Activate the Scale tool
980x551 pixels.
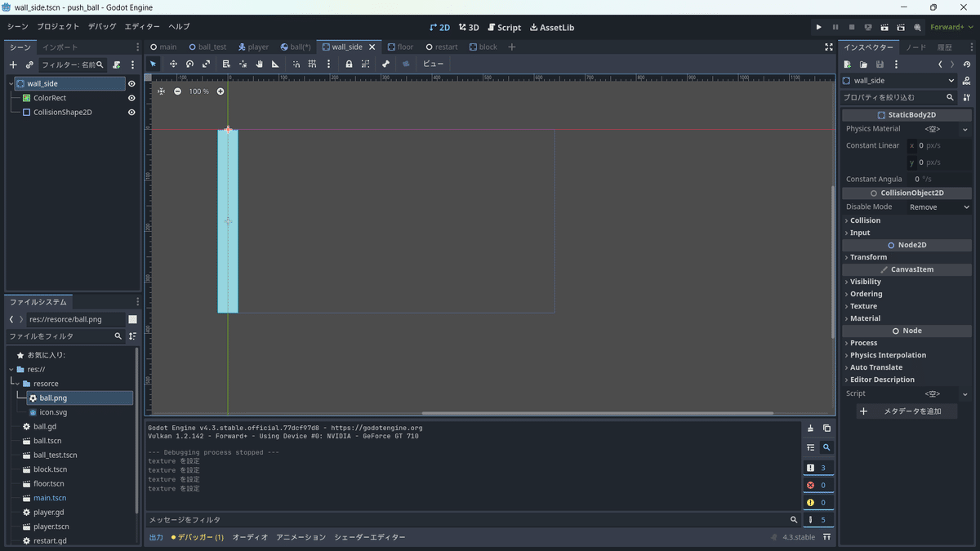pos(204,64)
